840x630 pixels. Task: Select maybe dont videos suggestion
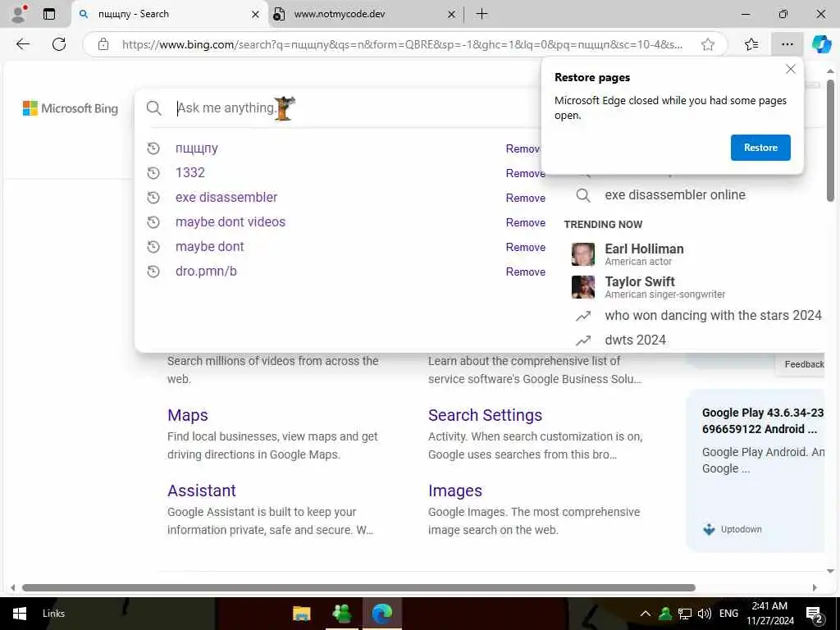231,222
